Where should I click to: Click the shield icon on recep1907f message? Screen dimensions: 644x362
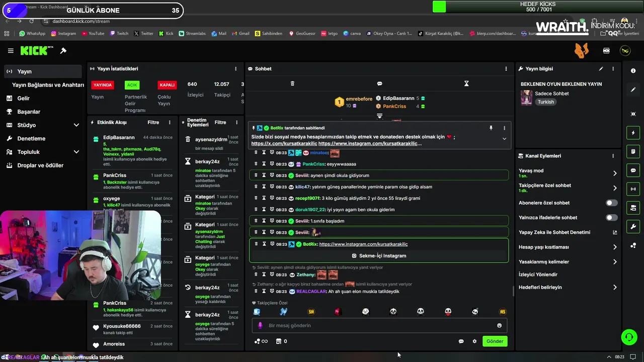[x=272, y=198]
